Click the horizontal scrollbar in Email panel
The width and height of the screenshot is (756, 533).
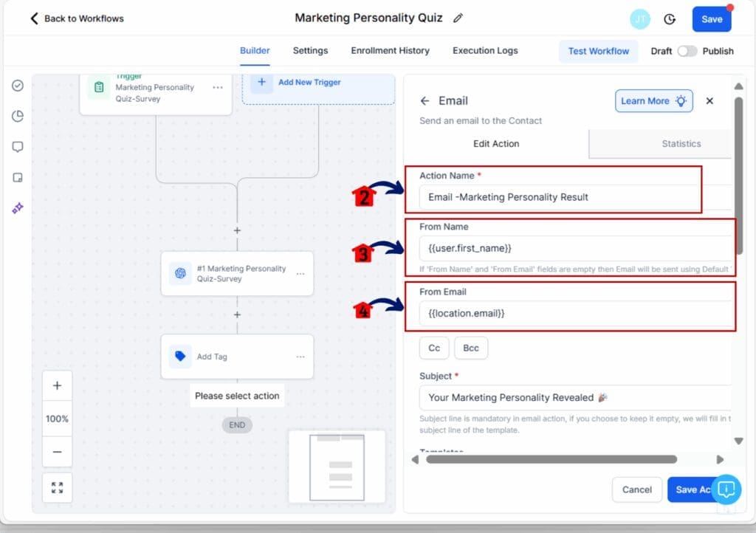[x=551, y=459]
